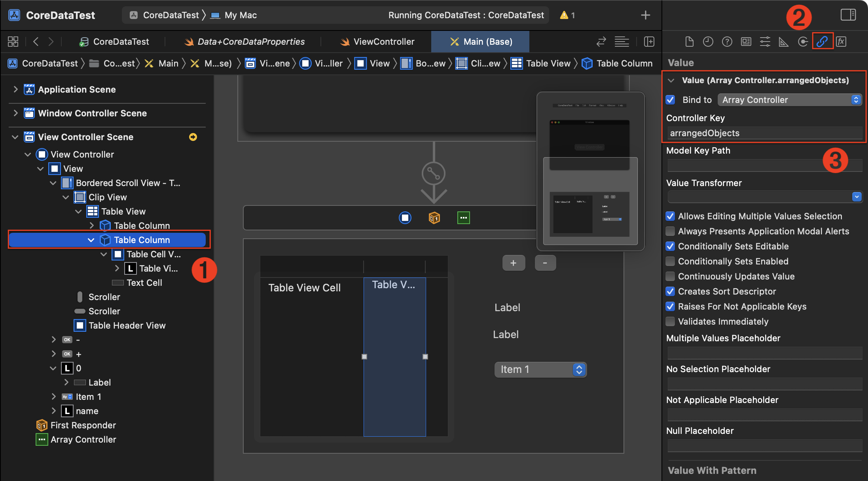Click the Array Controller icon in scene dock
Viewport: 868px width, 481px height.
click(463, 218)
